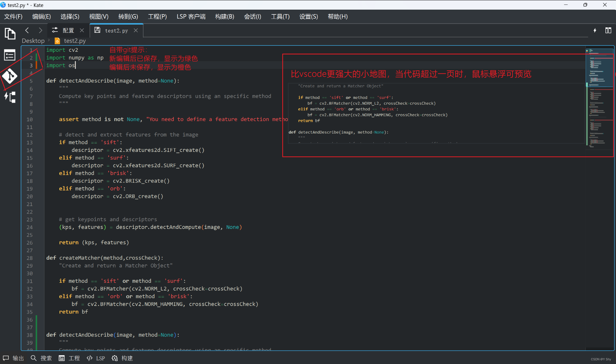Switch to the 配置 tab
The image size is (616, 364).
(x=68, y=30)
